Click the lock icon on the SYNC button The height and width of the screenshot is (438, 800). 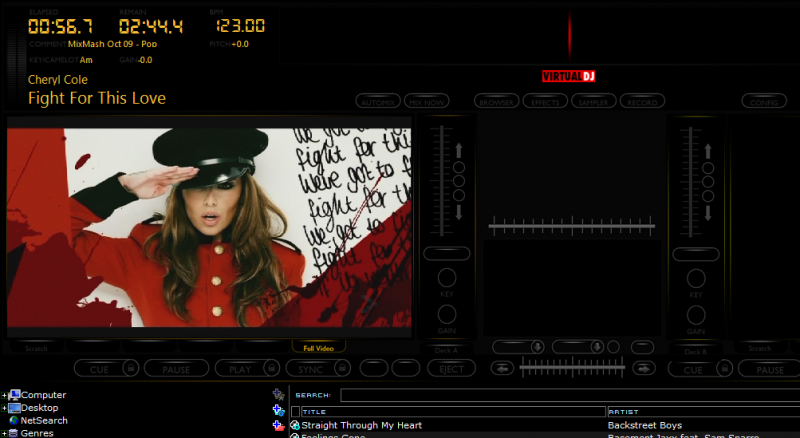click(x=342, y=368)
